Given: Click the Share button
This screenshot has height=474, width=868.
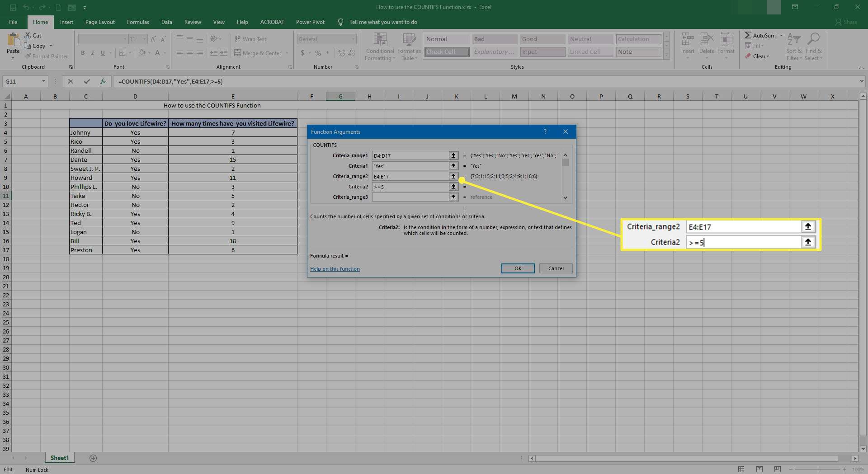Looking at the screenshot, I should tap(846, 22).
